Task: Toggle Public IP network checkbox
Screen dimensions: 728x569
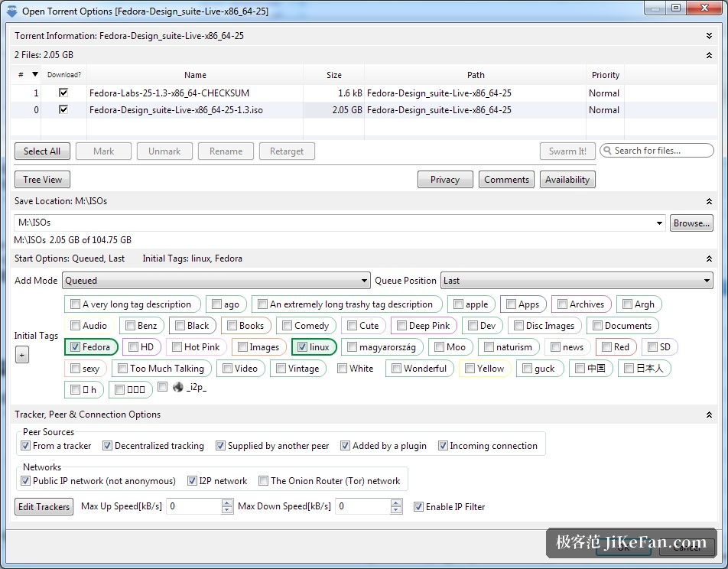Action: [25, 481]
